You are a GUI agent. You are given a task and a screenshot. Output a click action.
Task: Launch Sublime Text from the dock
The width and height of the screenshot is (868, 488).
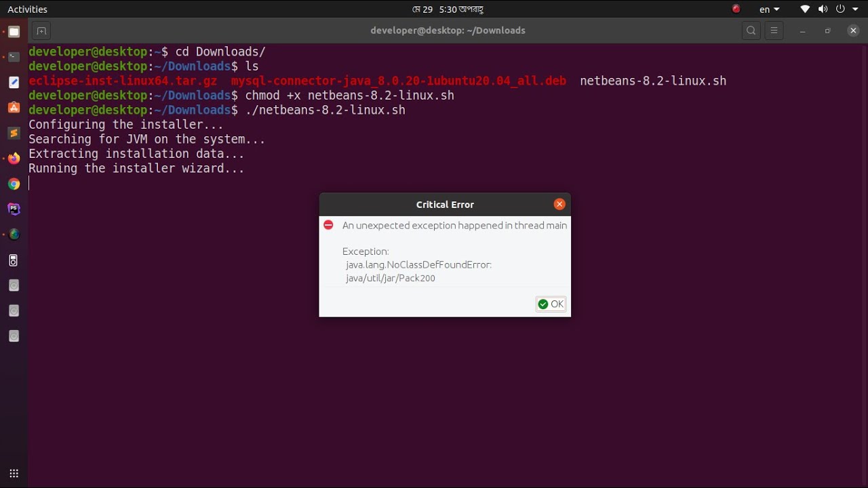(x=14, y=133)
